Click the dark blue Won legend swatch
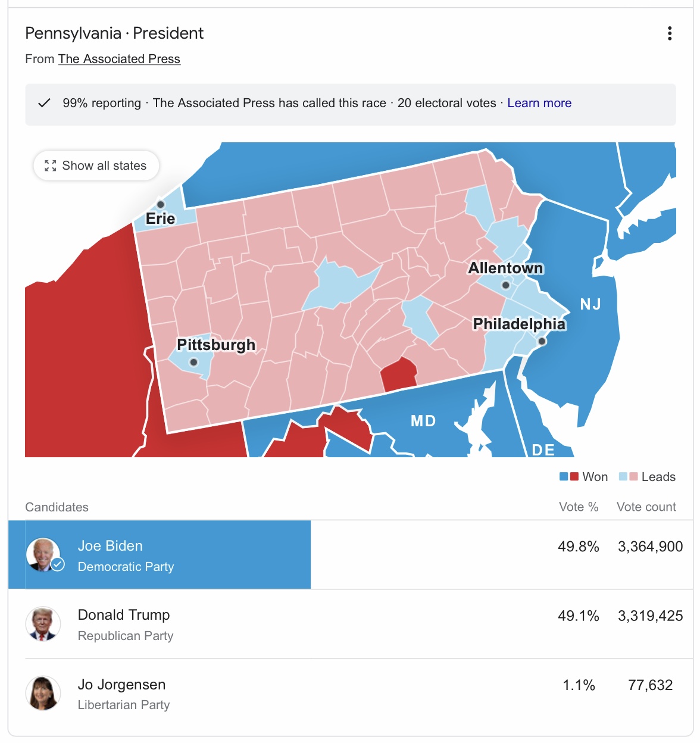 coord(564,477)
